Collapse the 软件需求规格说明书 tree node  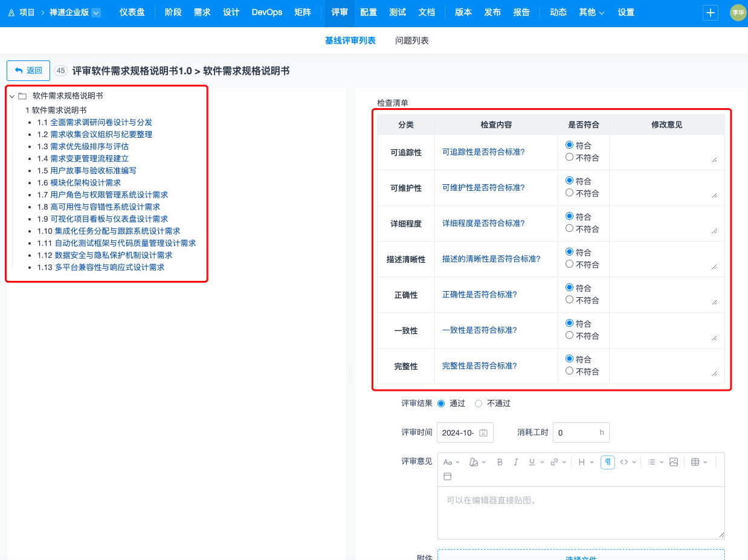pyautogui.click(x=12, y=96)
